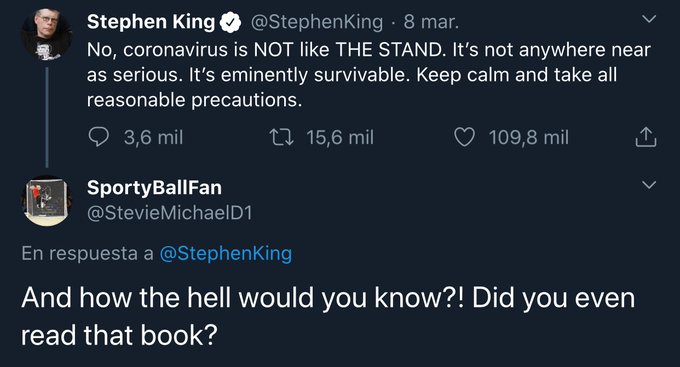680x367 pixels.
Task: Click the verified badge next to Stephen King
Action: (x=230, y=22)
